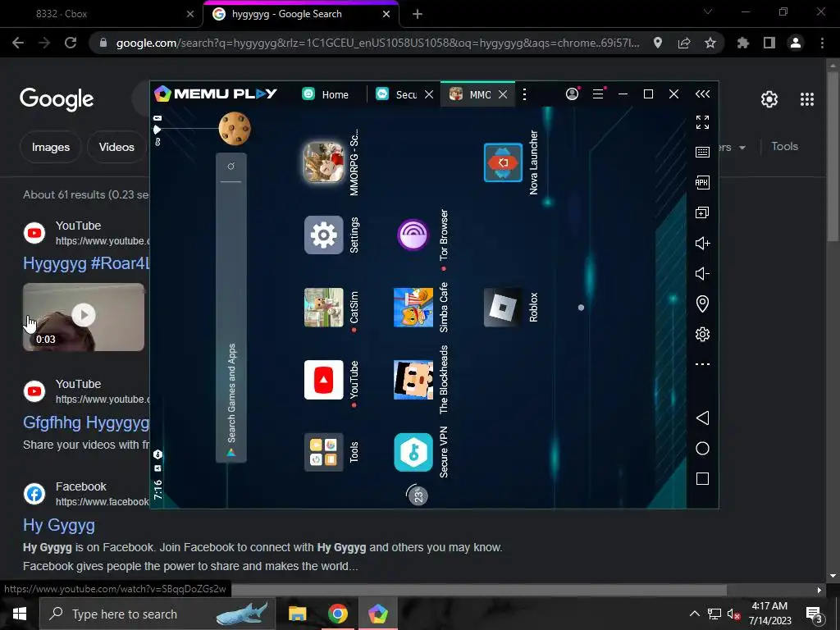Image resolution: width=840 pixels, height=630 pixels.
Task: Open Google apps grid
Action: pos(807,99)
